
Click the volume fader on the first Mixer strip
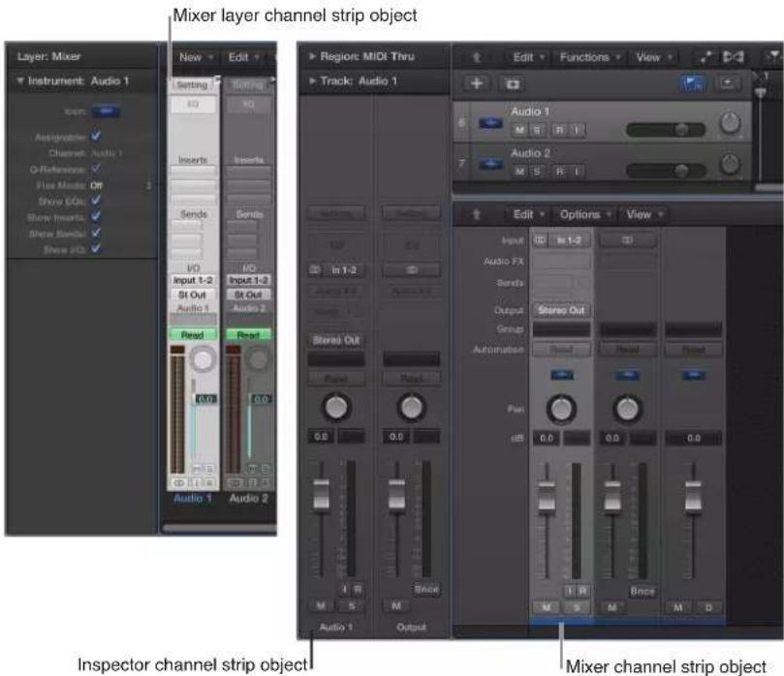click(x=547, y=496)
